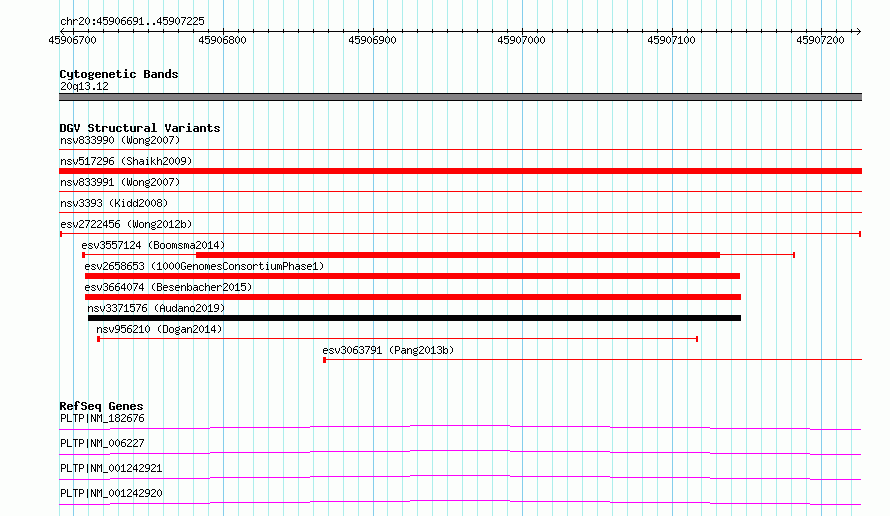Open the PLTP|NM_006227 gene label
This screenshot has width=890, height=516.
pyautogui.click(x=102, y=443)
